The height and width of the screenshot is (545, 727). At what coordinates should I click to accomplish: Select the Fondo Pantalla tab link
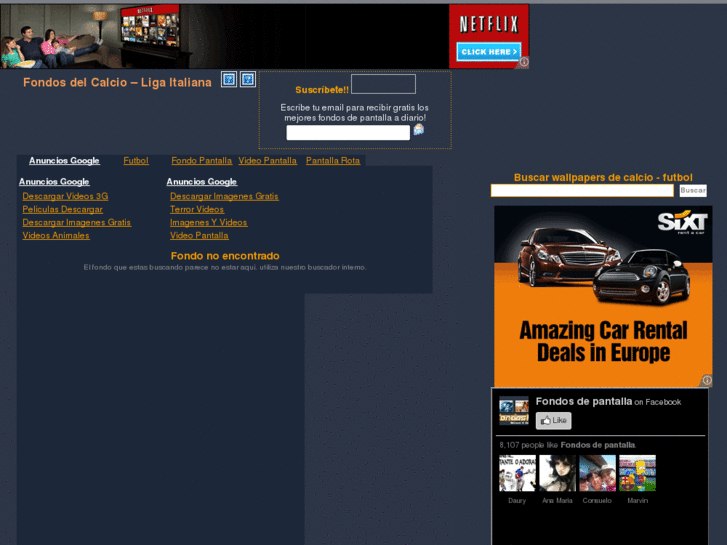[x=201, y=160]
